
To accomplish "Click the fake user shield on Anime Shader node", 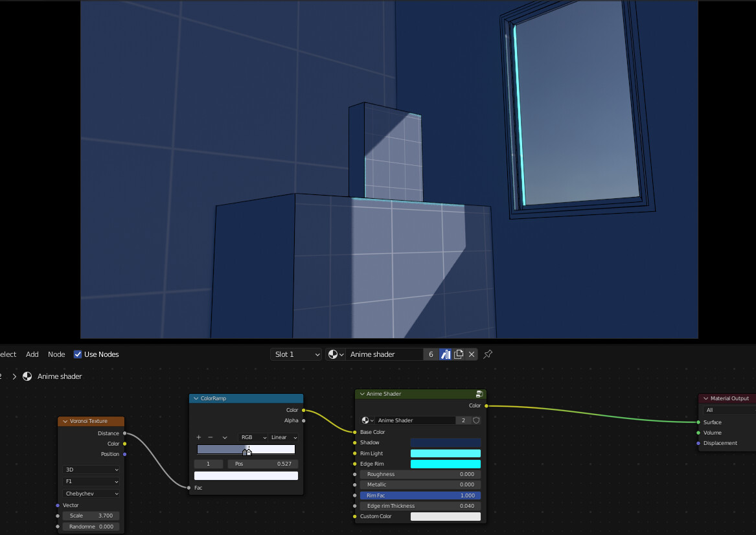I will click(476, 420).
